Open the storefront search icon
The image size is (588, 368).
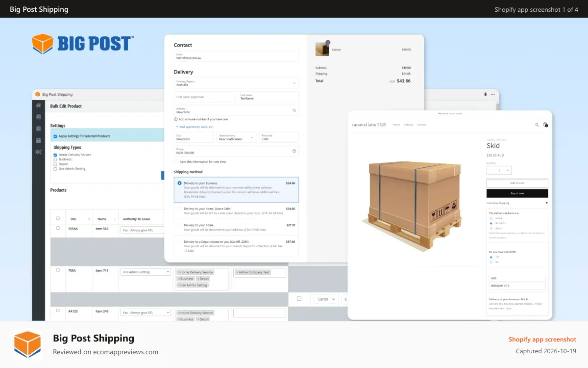pos(537,125)
